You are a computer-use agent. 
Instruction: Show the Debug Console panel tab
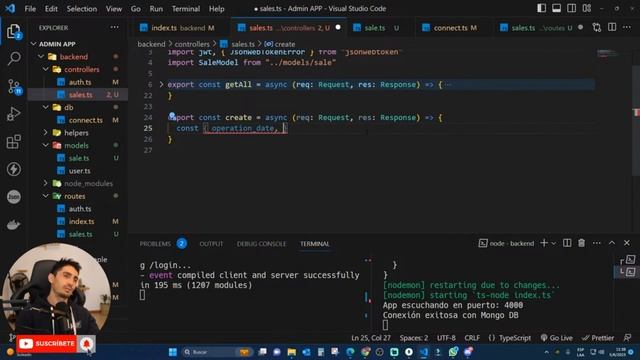click(x=261, y=244)
